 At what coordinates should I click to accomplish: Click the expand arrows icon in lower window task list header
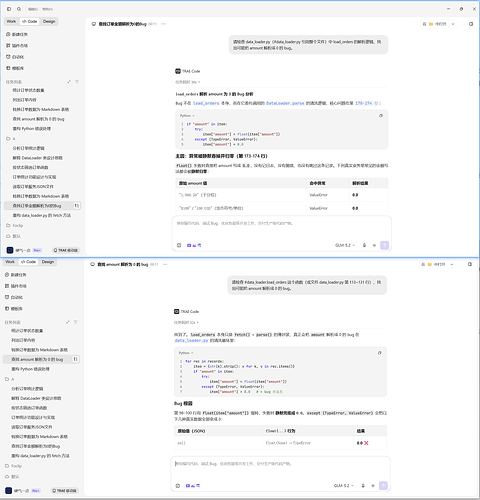68,322
